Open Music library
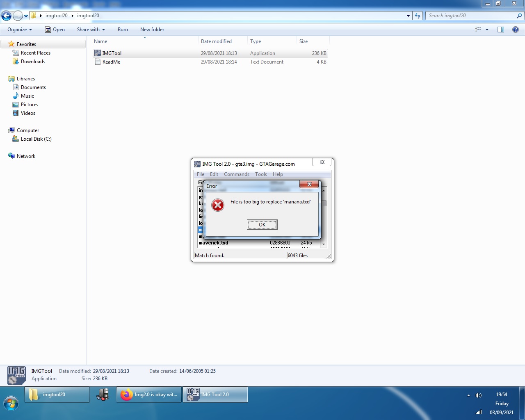The height and width of the screenshot is (420, 525). coord(27,96)
